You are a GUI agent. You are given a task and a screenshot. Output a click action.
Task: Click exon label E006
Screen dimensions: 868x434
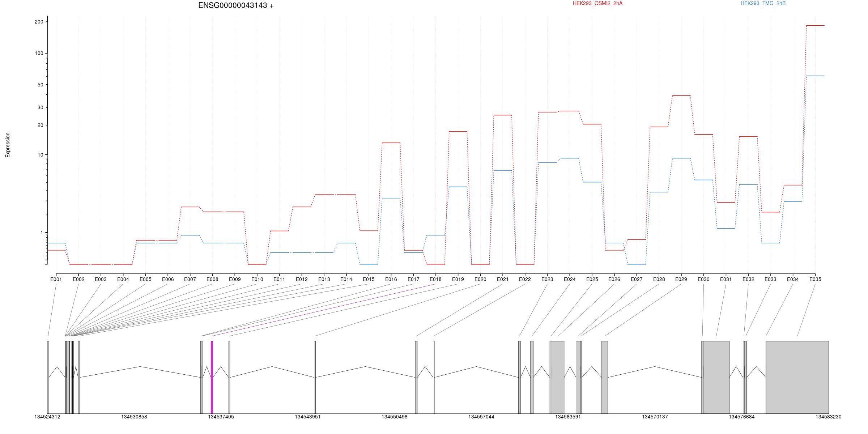click(x=168, y=279)
